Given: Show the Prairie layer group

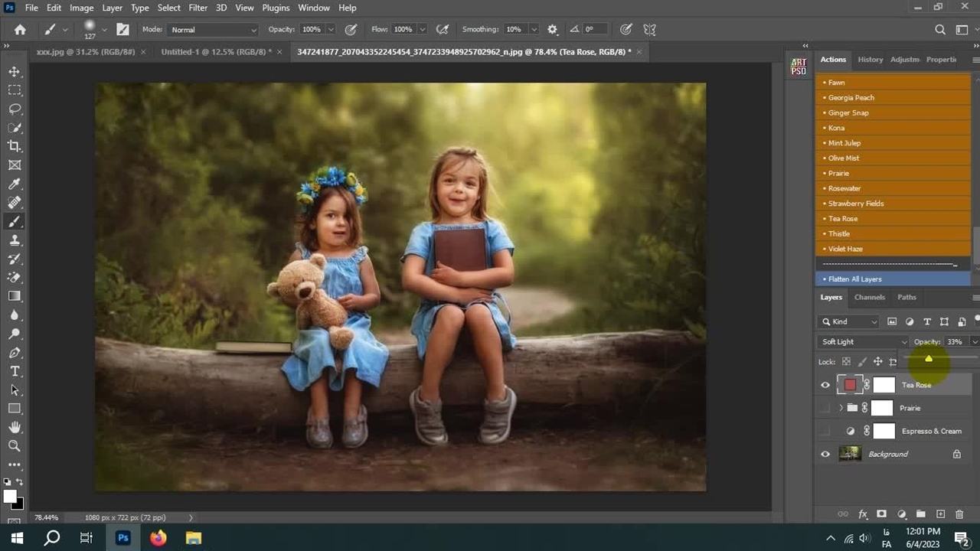Looking at the screenshot, I should click(x=825, y=409).
